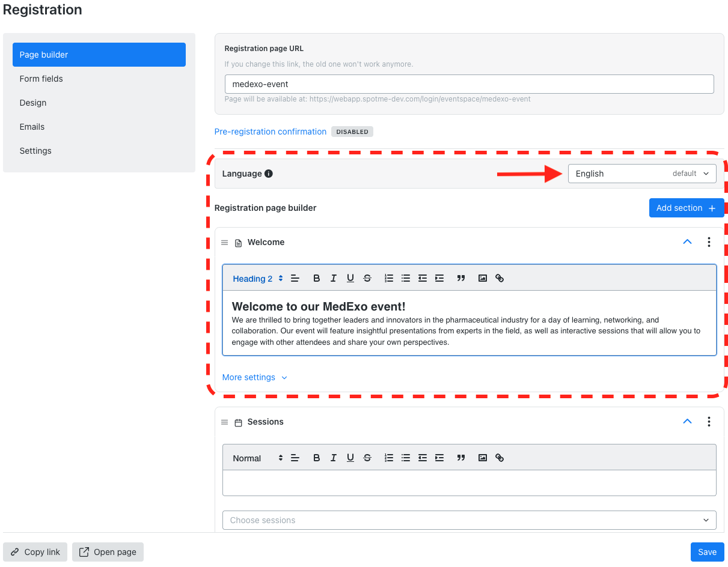This screenshot has width=728, height=567.
Task: Grab Welcome section drag handle
Action: point(225,243)
